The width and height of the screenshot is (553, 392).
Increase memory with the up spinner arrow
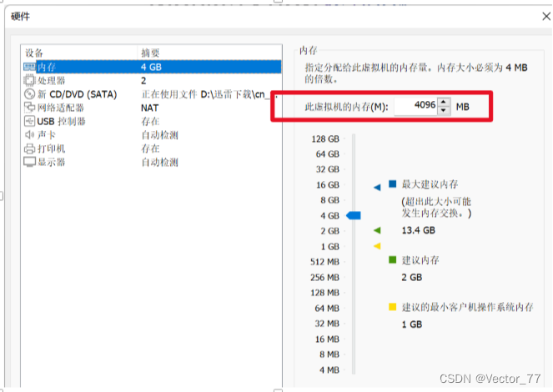point(443,103)
